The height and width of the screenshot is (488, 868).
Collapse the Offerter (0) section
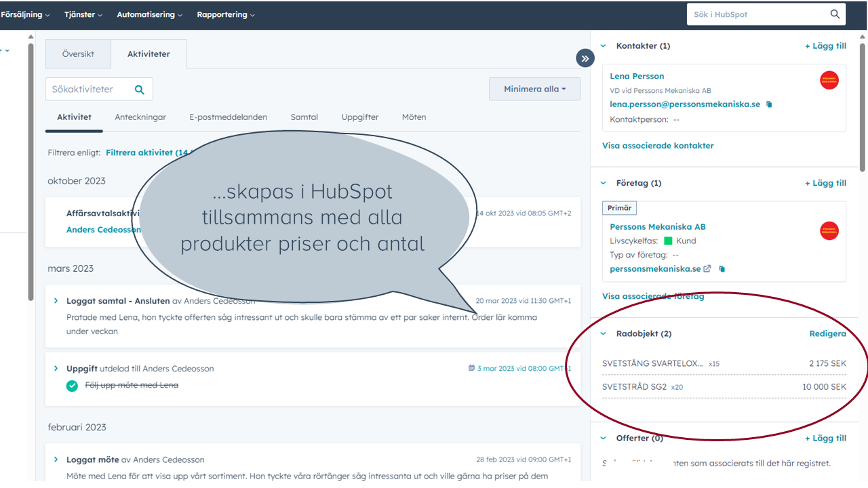604,439
